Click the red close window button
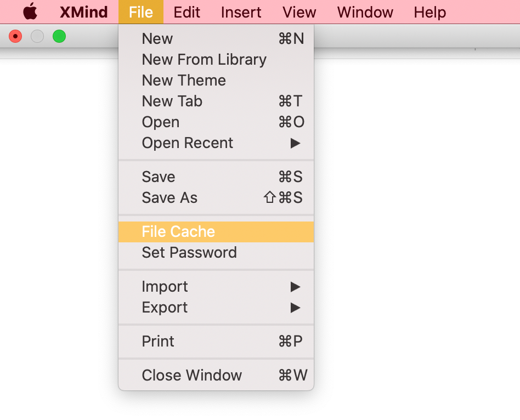Viewport: 520px width, 420px height. (15, 36)
